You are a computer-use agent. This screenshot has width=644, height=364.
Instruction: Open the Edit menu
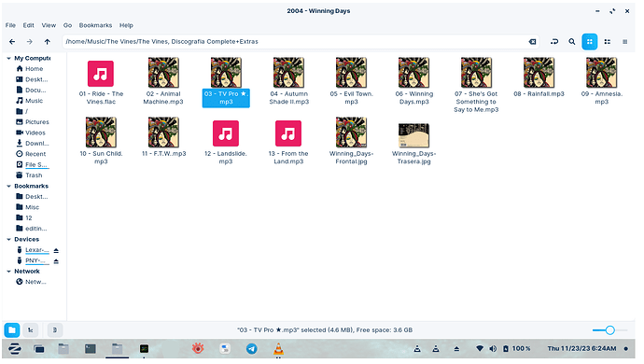28,25
